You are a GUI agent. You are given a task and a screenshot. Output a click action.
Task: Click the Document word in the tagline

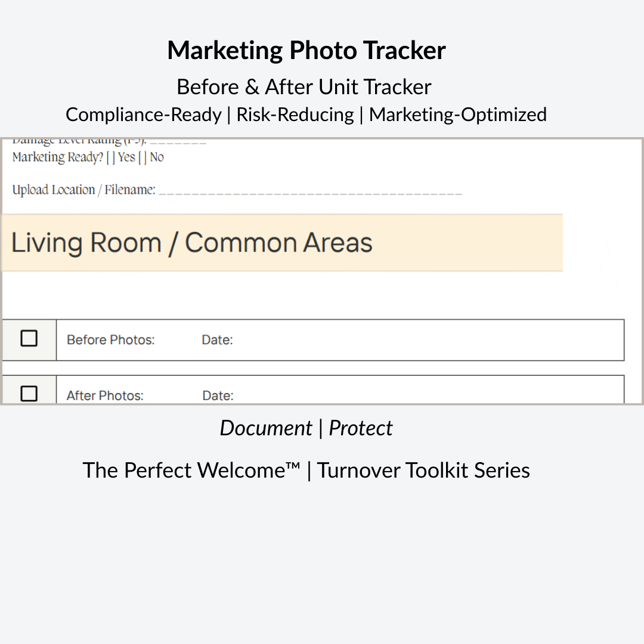point(266,428)
